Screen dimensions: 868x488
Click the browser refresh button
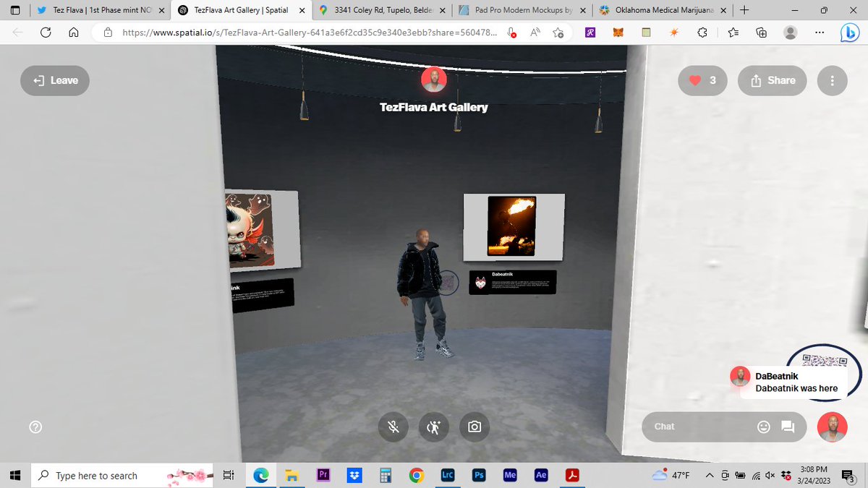pyautogui.click(x=46, y=33)
